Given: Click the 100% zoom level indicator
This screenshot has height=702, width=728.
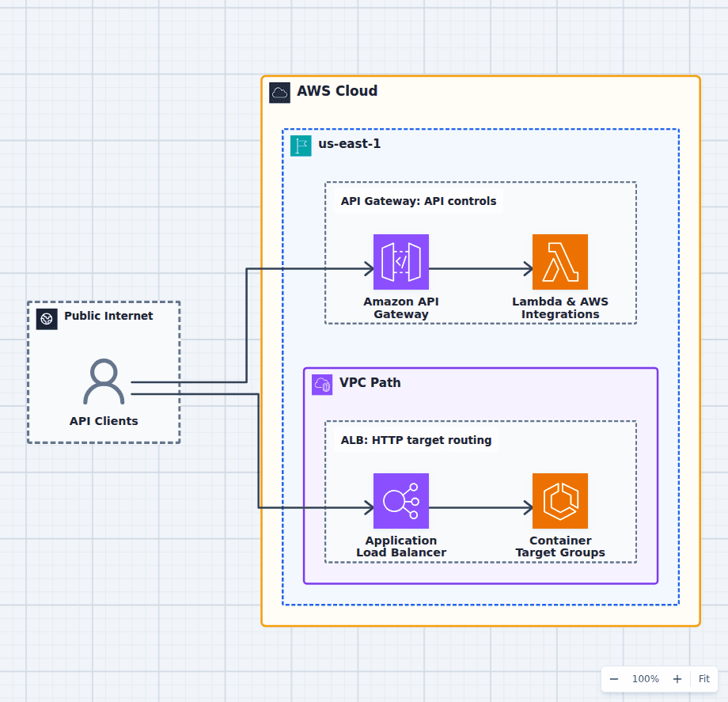Looking at the screenshot, I should tap(646, 679).
